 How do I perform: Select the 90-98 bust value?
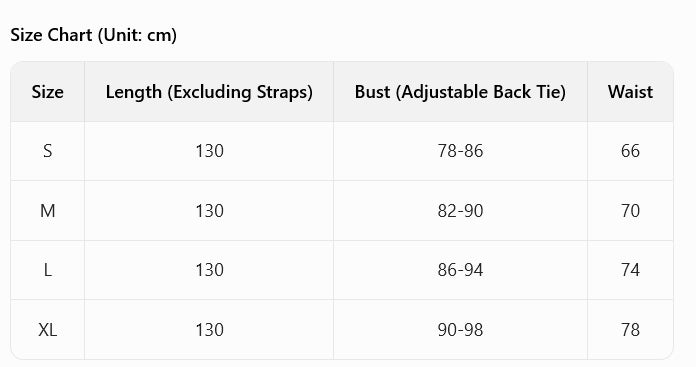(x=460, y=330)
